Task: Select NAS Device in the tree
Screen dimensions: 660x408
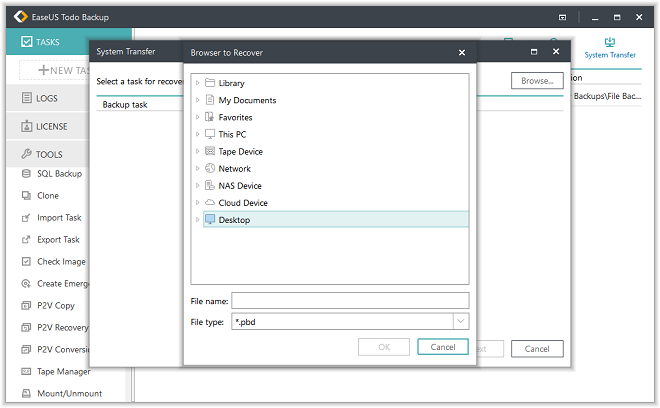Action: pyautogui.click(x=240, y=186)
